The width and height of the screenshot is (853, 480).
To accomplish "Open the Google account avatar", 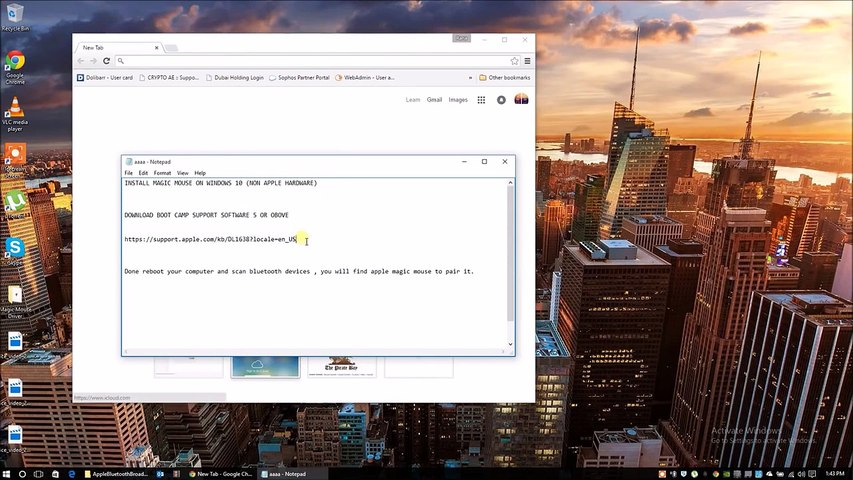I will (521, 99).
